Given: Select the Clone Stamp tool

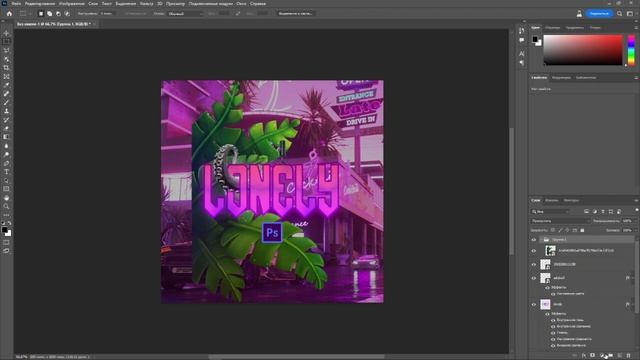Looking at the screenshot, I should [x=6, y=111].
